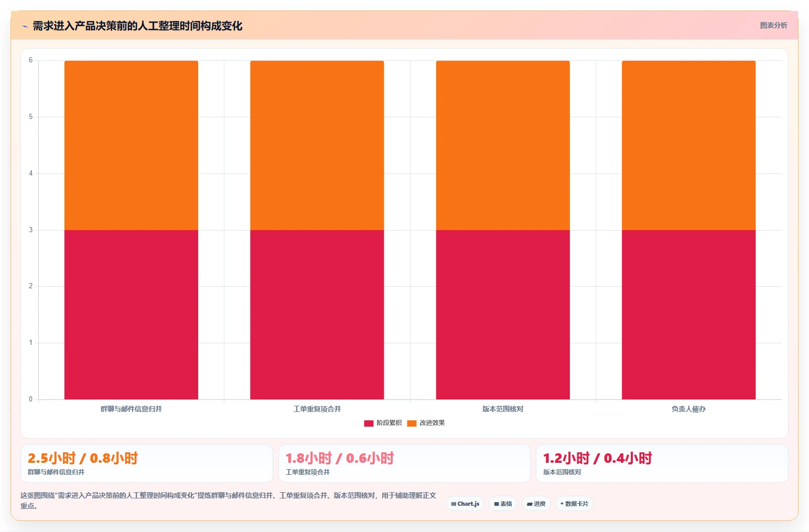Screen dimensions: 809x532
Task: Toggle the 阶段累积 legend item
Action: pyautogui.click(x=383, y=423)
